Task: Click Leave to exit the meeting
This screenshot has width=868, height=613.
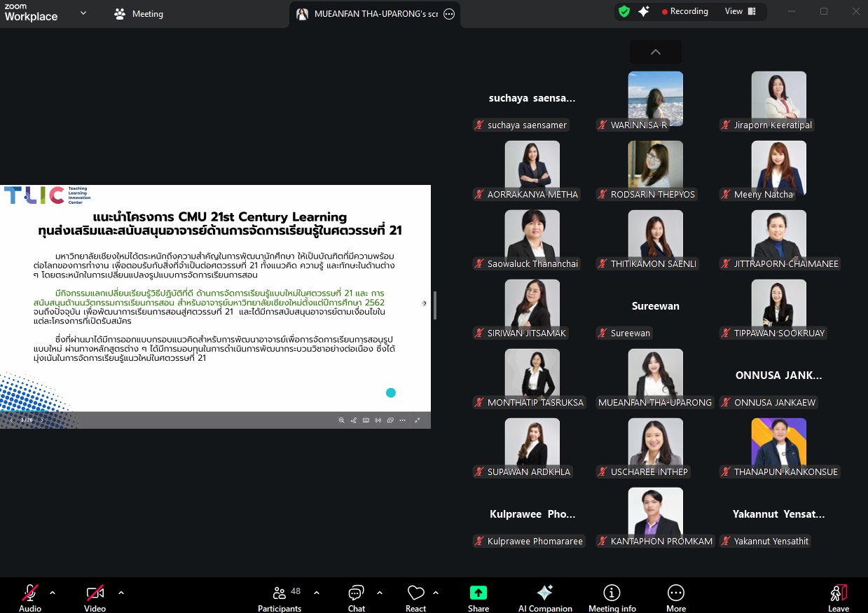Action: click(838, 598)
